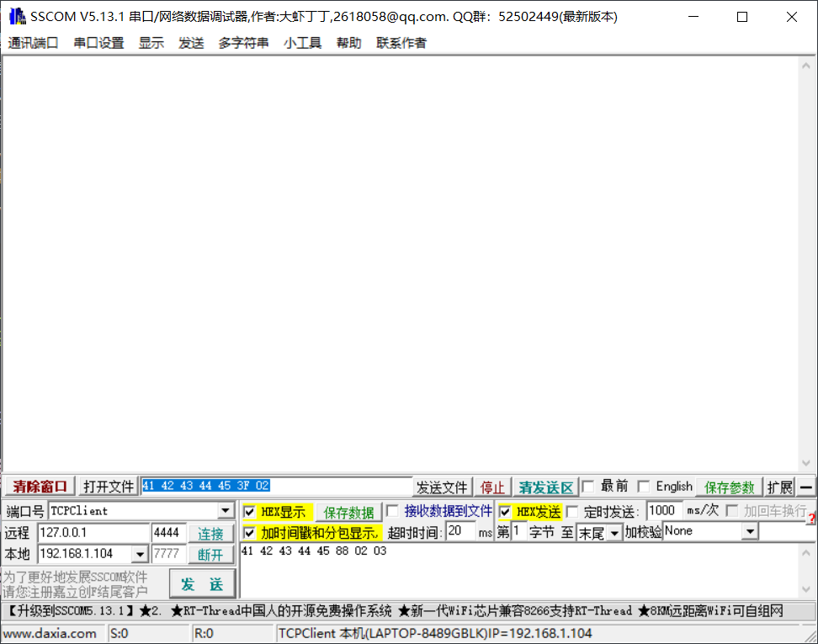The image size is (818, 644).
Task: Collapse panel via minus icon beside 扩展
Action: 805,486
